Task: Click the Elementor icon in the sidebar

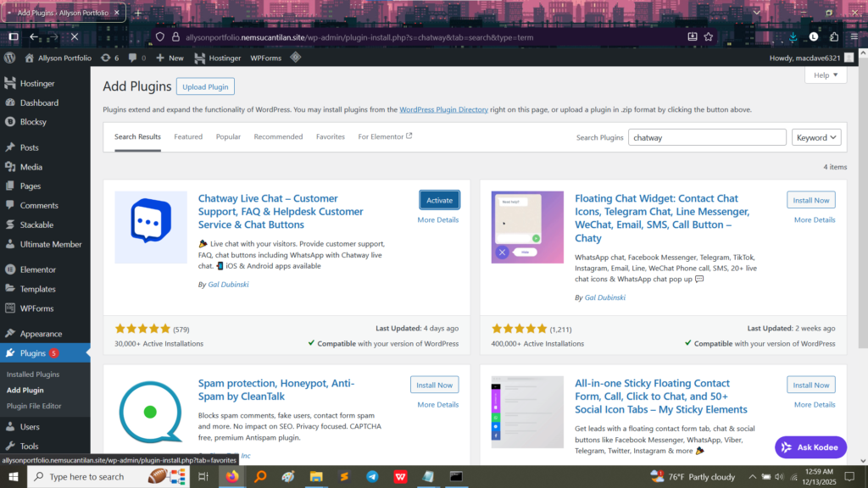Action: pyautogui.click(x=10, y=269)
